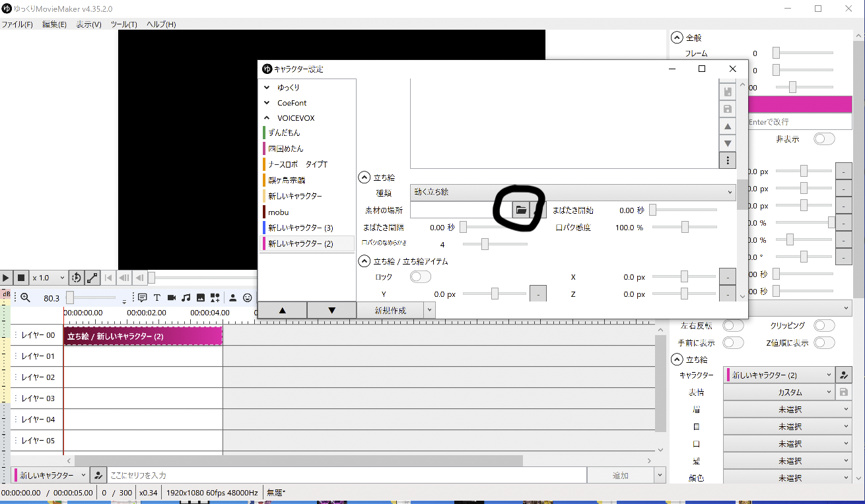865x504 pixels.
Task: Click the music note audio icon
Action: point(186,298)
